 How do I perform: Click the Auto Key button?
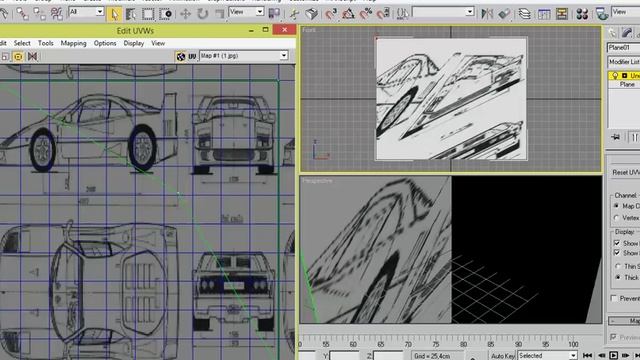tap(503, 356)
